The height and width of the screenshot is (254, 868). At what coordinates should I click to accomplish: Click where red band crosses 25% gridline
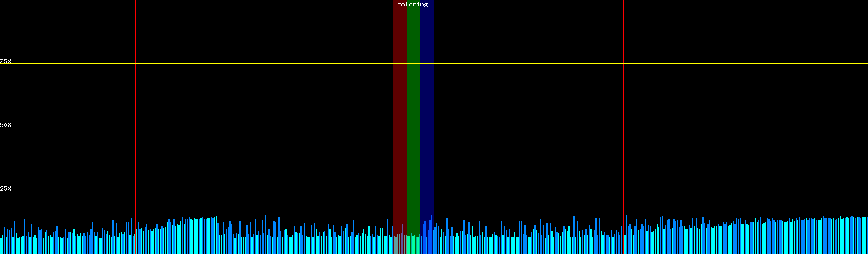point(400,190)
